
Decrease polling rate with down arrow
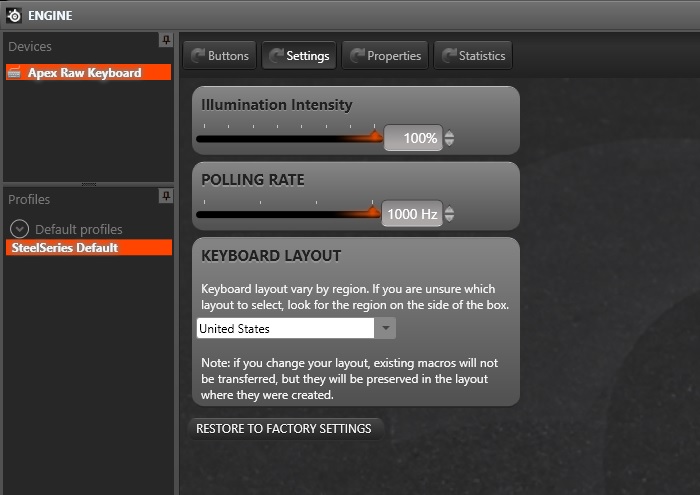pos(450,218)
